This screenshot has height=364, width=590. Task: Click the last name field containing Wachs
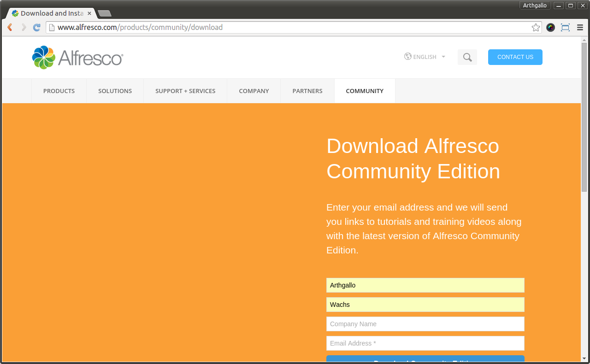coord(425,305)
